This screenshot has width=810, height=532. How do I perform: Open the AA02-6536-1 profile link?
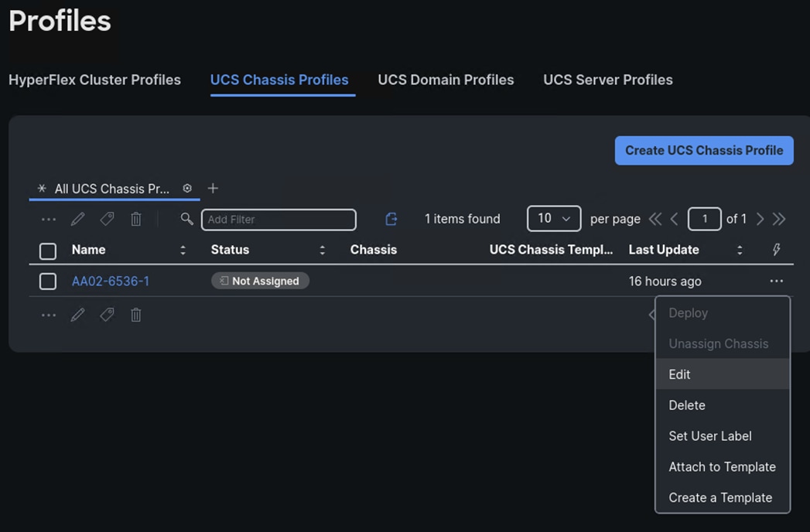[111, 281]
